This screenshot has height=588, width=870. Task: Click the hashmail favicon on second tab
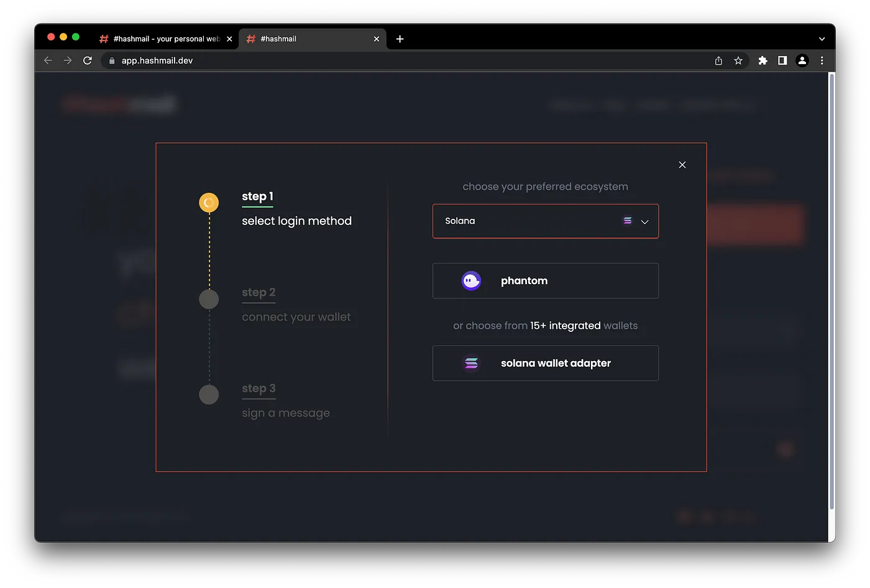point(251,39)
